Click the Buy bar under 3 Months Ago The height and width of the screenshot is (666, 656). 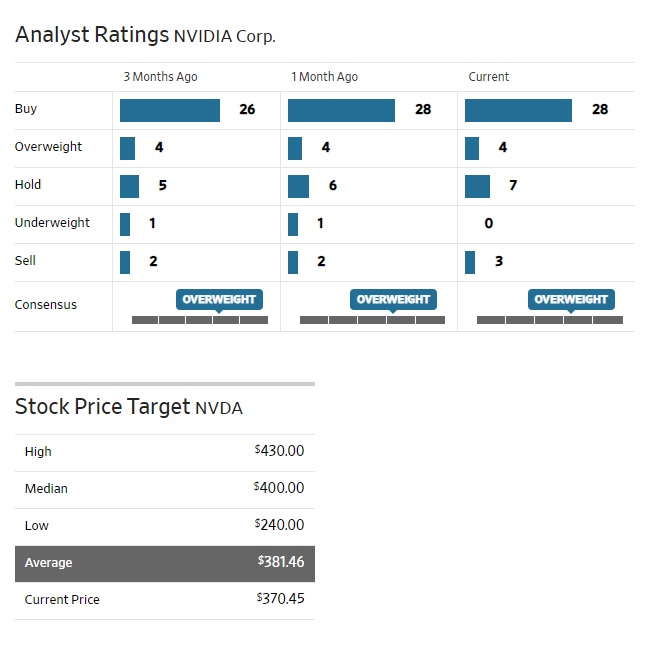pos(170,110)
